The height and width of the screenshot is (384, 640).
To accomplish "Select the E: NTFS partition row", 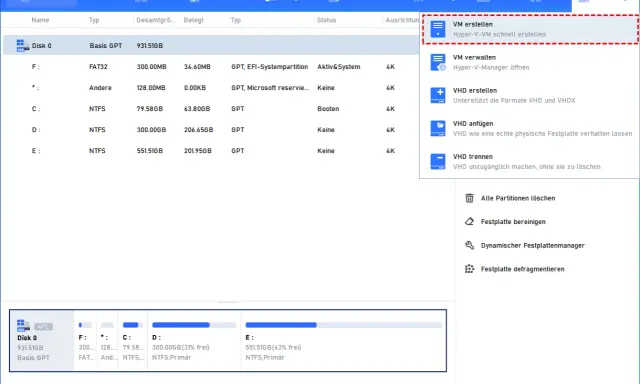I will (211, 151).
